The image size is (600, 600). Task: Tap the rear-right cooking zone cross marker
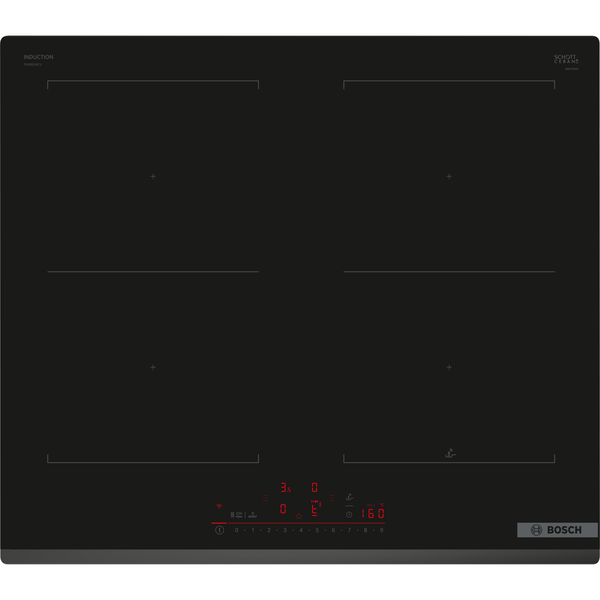449,176
